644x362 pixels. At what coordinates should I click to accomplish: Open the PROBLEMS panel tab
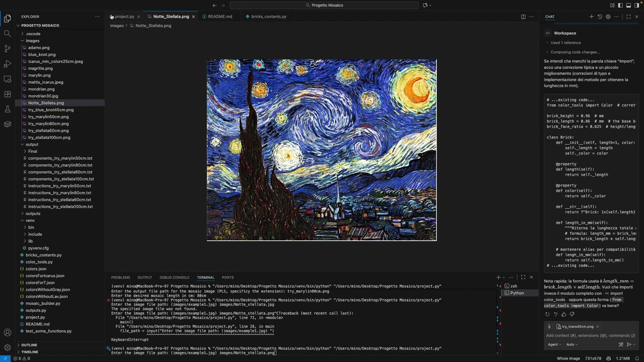[120, 278]
